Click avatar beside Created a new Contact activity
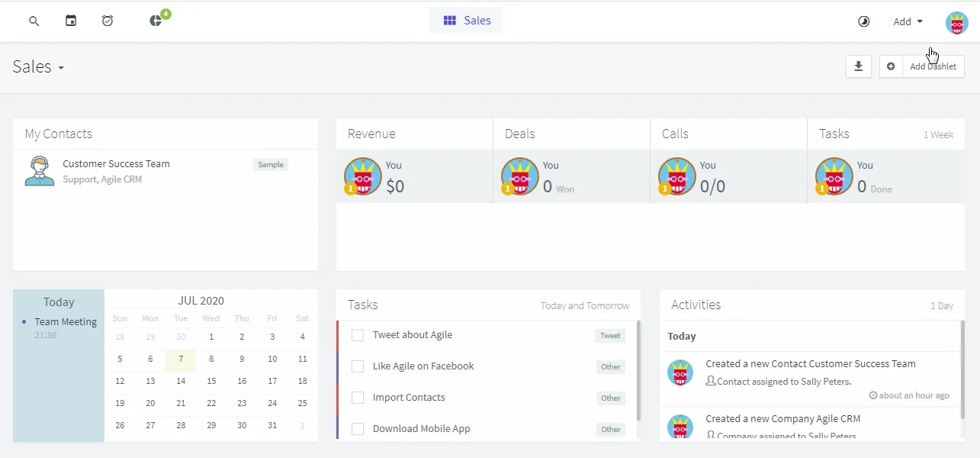 point(680,373)
